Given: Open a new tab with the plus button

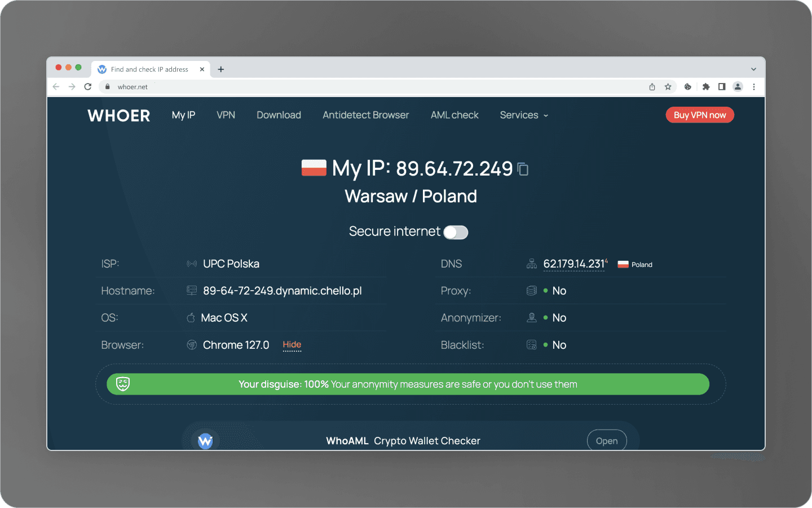Looking at the screenshot, I should click(221, 69).
